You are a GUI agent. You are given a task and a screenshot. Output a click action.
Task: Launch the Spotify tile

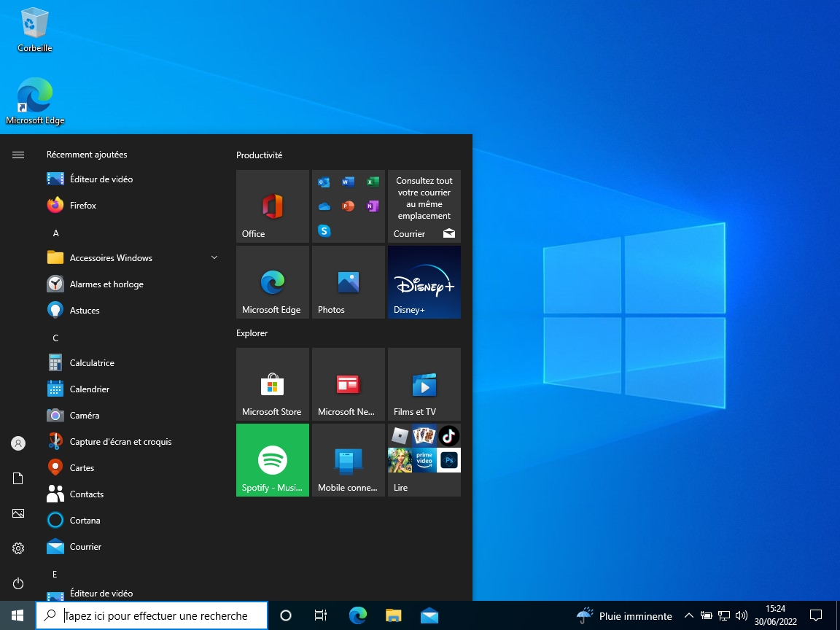(273, 460)
